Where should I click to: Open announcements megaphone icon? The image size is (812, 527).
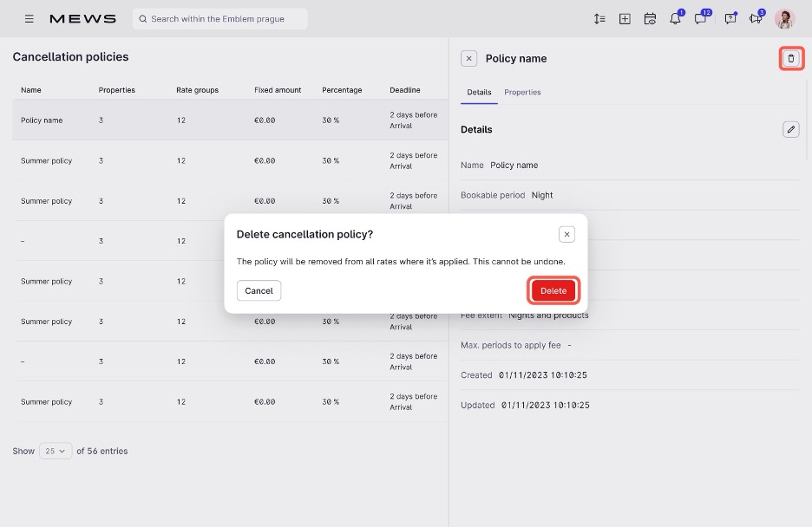pos(756,18)
